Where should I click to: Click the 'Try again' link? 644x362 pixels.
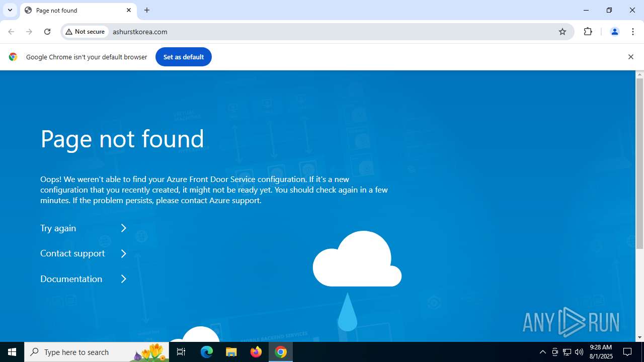coord(58,228)
